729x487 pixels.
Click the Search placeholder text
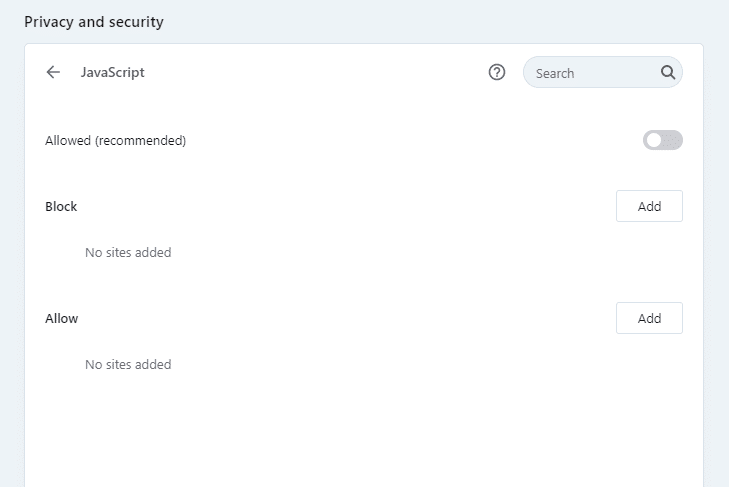click(555, 73)
